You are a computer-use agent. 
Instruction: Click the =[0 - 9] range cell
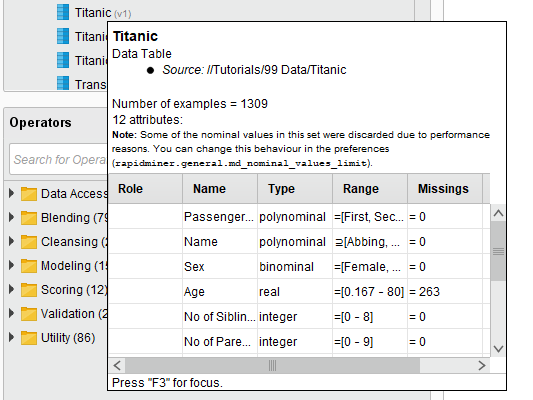pyautogui.click(x=370, y=342)
